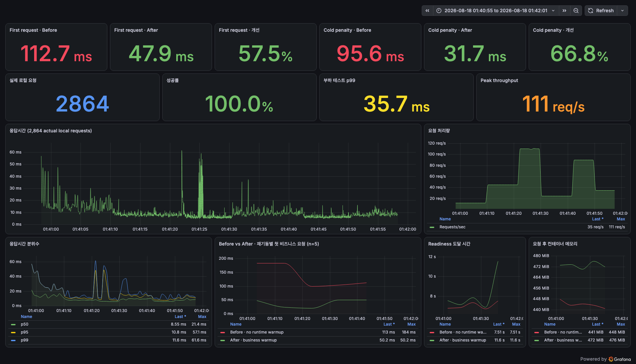Zoom out time range magnifier icon
The height and width of the screenshot is (364, 636).
(576, 11)
